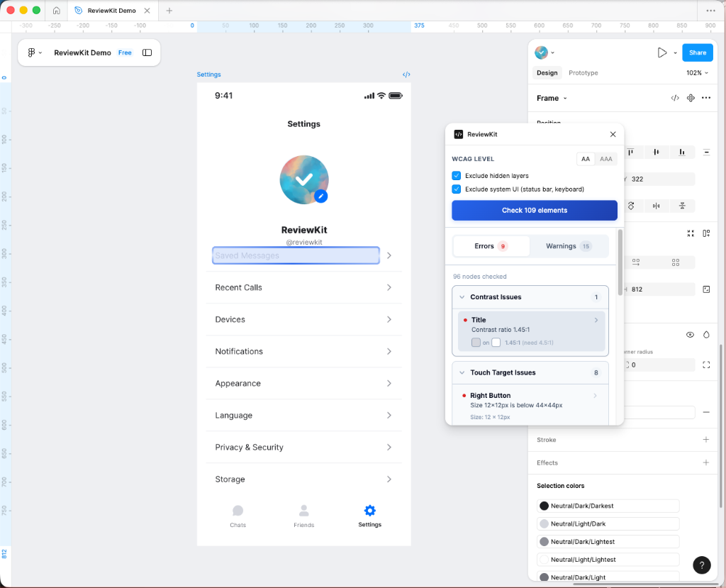This screenshot has height=588, width=726.
Task: Click the Friends icon in bottom navigation
Action: pyautogui.click(x=303, y=510)
